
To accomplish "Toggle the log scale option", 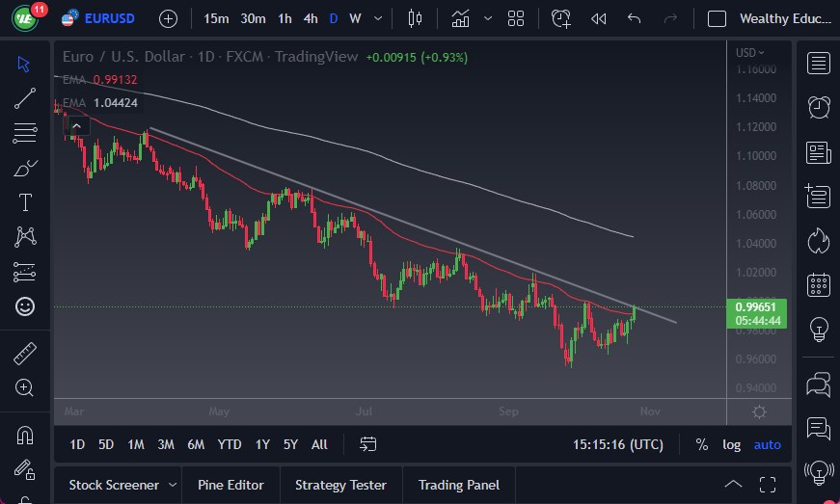I will [732, 444].
